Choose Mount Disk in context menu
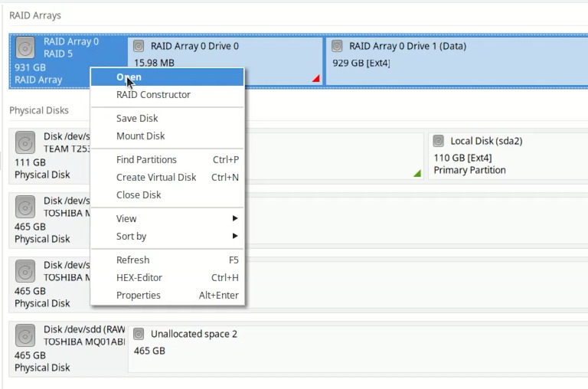Screen dimensions: 588x389 [x=167, y=136]
